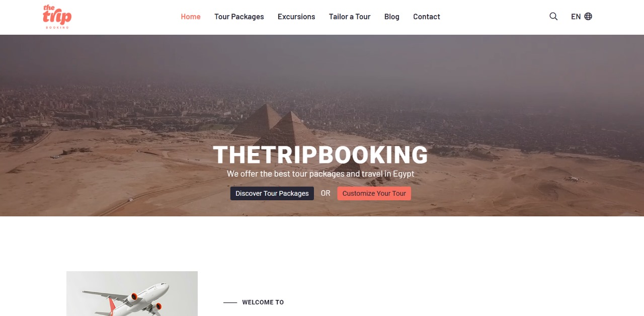Click the globe language icon

click(588, 16)
